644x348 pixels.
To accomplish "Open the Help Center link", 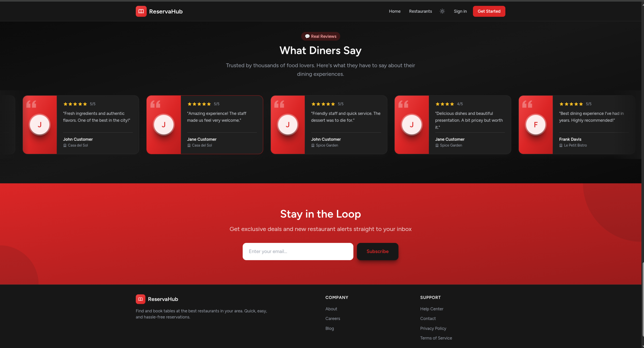I will (x=432, y=309).
